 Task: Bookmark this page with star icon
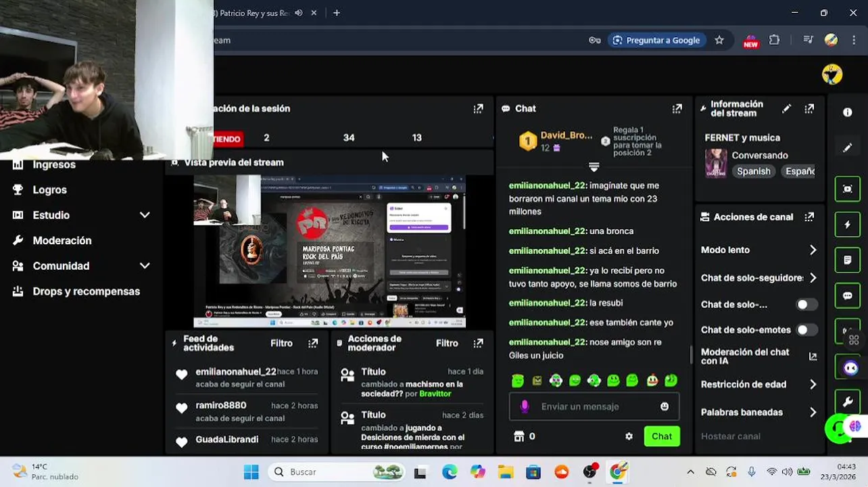pyautogui.click(x=719, y=40)
